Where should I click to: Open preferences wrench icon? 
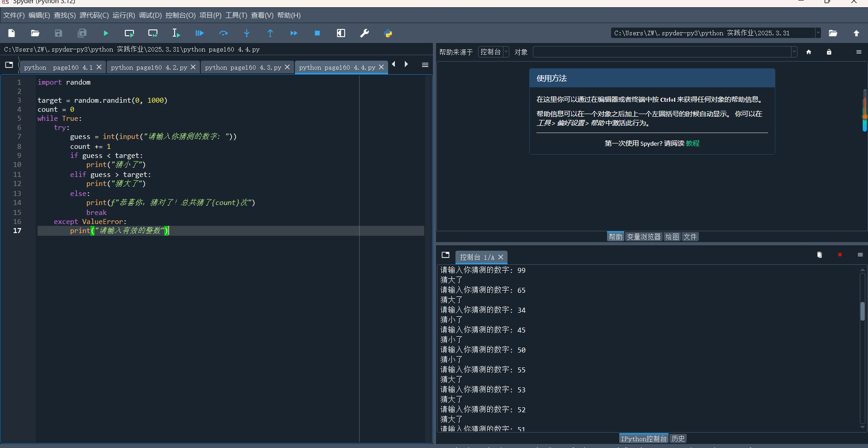(x=365, y=33)
